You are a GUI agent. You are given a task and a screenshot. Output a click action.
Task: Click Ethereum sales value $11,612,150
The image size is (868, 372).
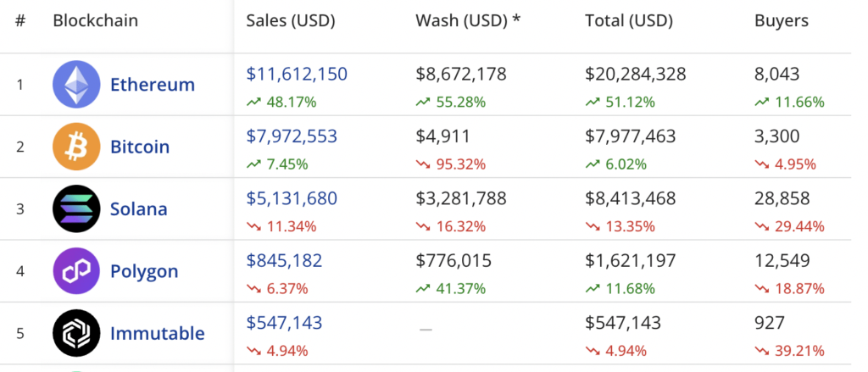(x=297, y=74)
